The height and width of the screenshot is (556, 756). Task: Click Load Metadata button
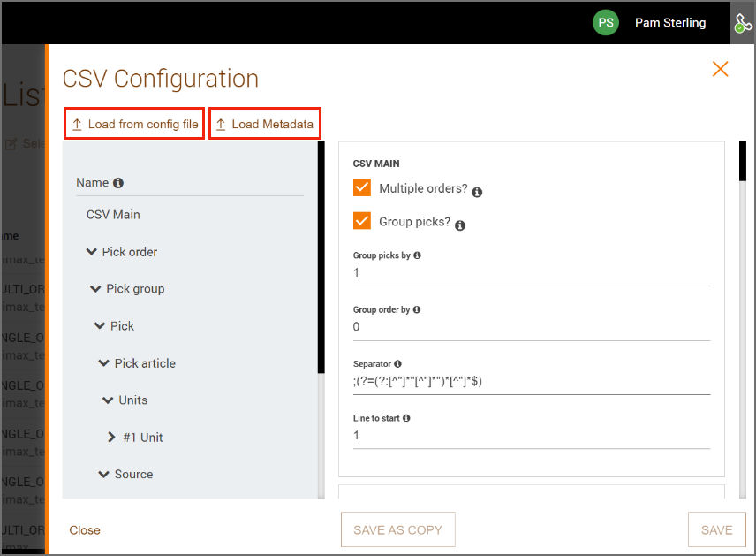click(x=265, y=124)
